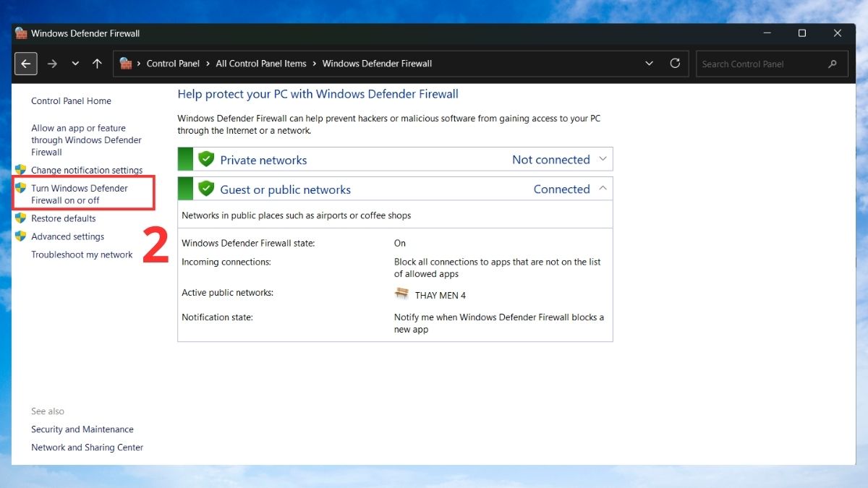Viewport: 868px width, 488px height.
Task: Open Advanced settings in the sidebar
Action: pos(68,236)
